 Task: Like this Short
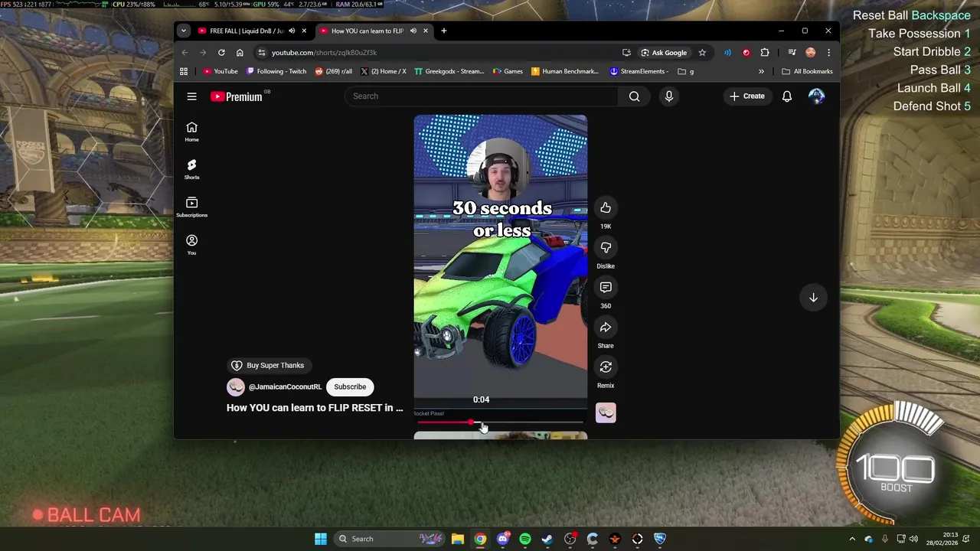click(x=606, y=208)
